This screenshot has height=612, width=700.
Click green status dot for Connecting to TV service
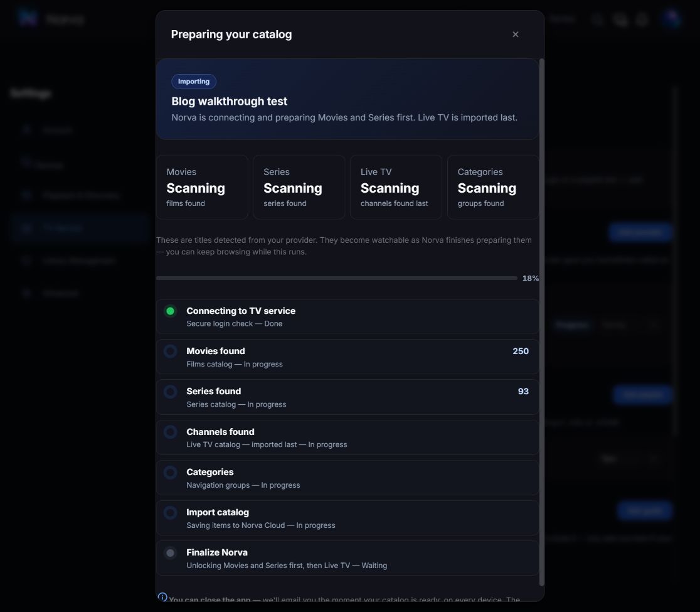point(170,311)
